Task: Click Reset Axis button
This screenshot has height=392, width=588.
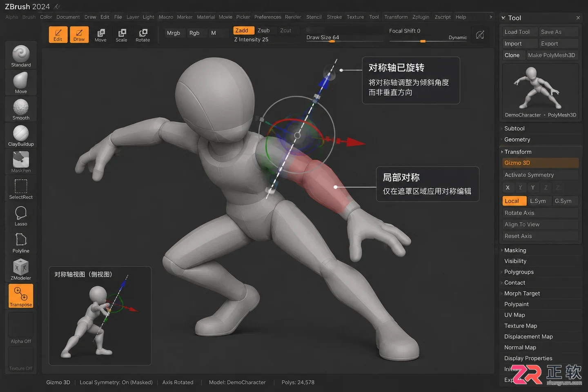Action: [x=541, y=236]
